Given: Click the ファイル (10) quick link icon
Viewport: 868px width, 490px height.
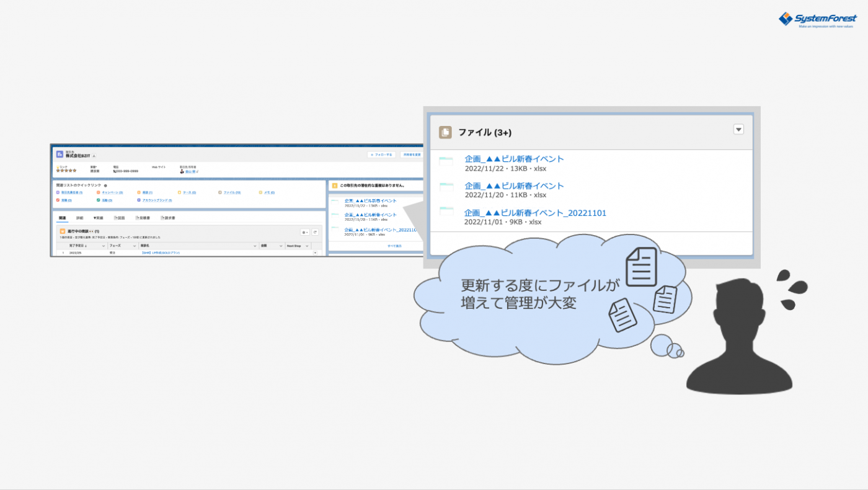Looking at the screenshot, I should (x=220, y=192).
